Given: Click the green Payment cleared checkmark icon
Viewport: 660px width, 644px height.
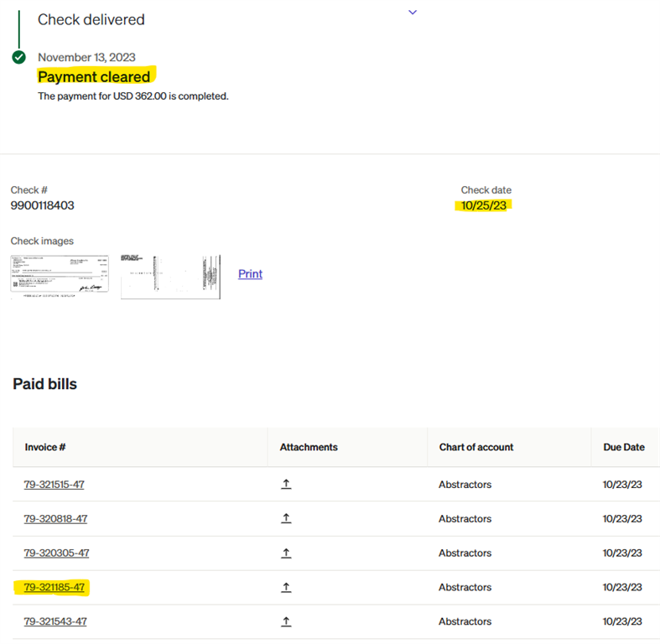Looking at the screenshot, I should pos(18,57).
